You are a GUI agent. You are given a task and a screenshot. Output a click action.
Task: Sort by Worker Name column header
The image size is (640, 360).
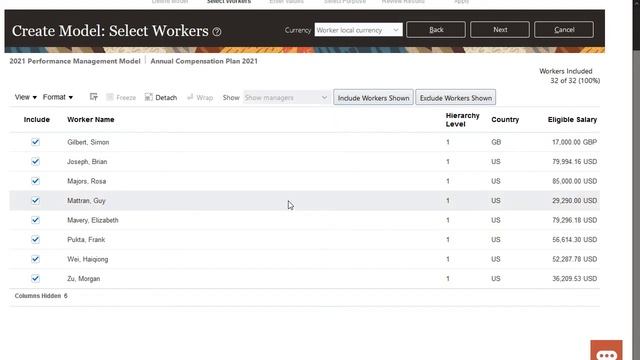(x=91, y=120)
